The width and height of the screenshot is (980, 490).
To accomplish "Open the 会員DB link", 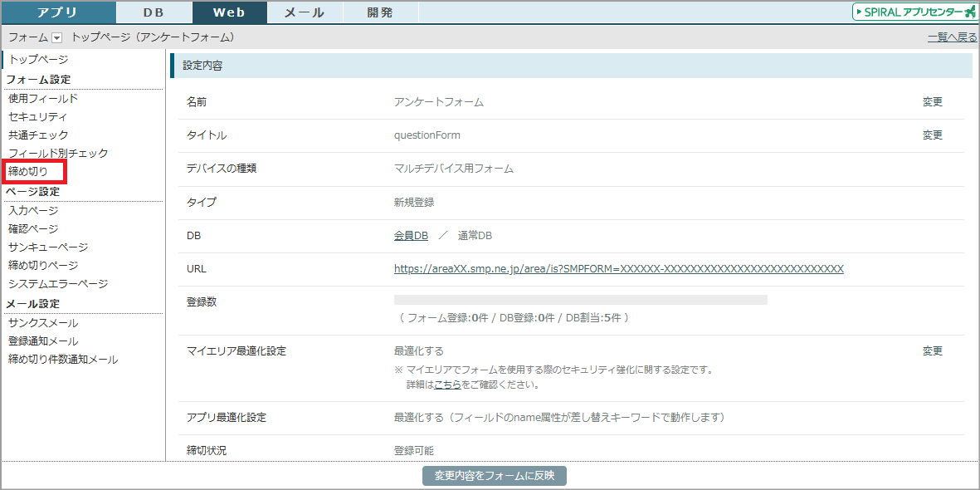I will [x=411, y=236].
